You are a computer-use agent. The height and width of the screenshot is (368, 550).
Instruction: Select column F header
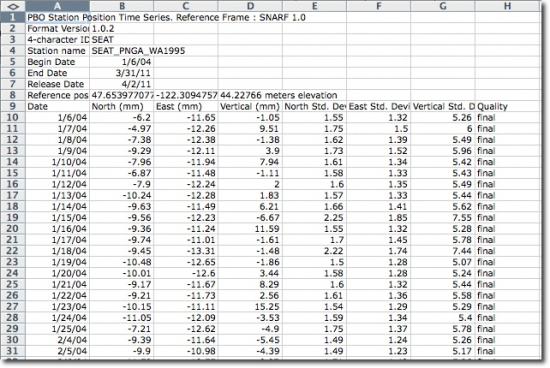(379, 6)
